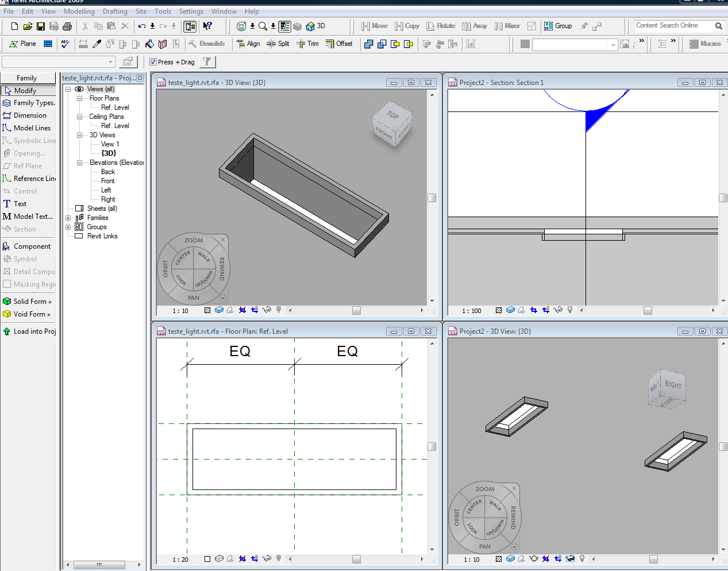Expand the Families tree node
This screenshot has width=728, height=571.
pyautogui.click(x=68, y=218)
